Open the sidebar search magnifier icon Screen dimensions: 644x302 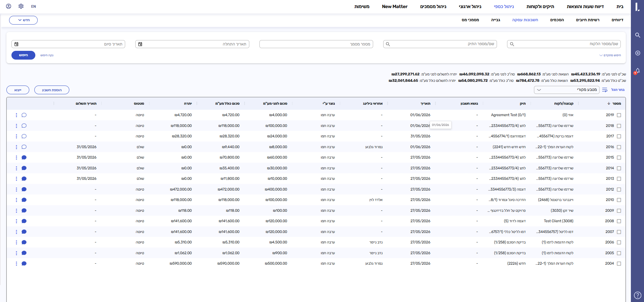pos(637,35)
